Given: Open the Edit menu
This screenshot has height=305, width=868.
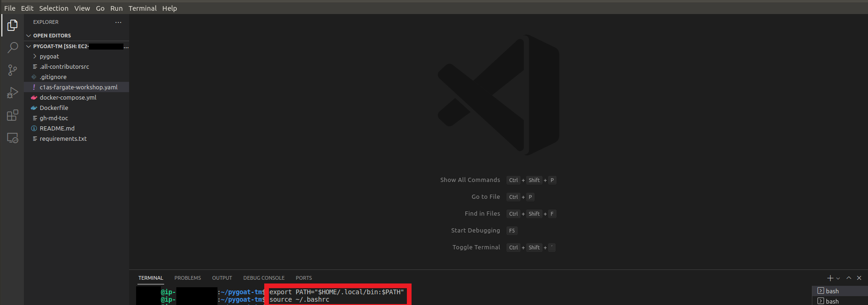Looking at the screenshot, I should point(27,8).
